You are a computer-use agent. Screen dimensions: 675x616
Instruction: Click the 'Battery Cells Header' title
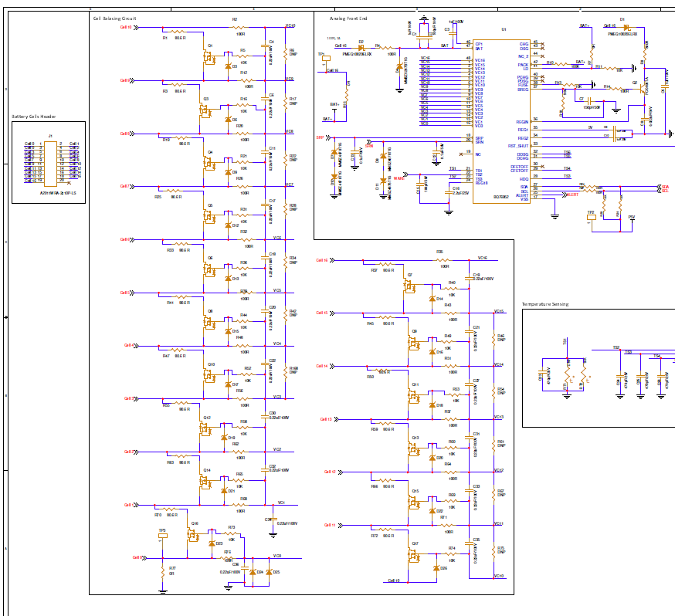pyautogui.click(x=33, y=117)
